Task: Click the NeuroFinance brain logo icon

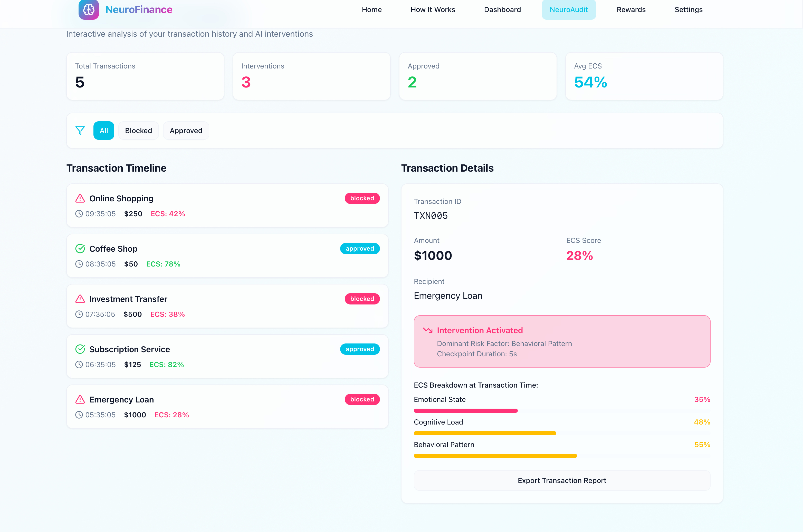Action: (89, 9)
